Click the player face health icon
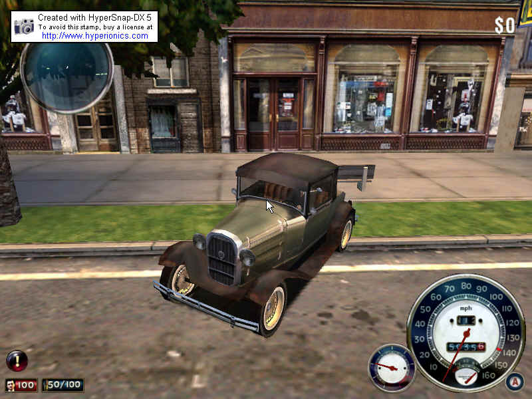This screenshot has width=532, height=399. click(x=11, y=385)
